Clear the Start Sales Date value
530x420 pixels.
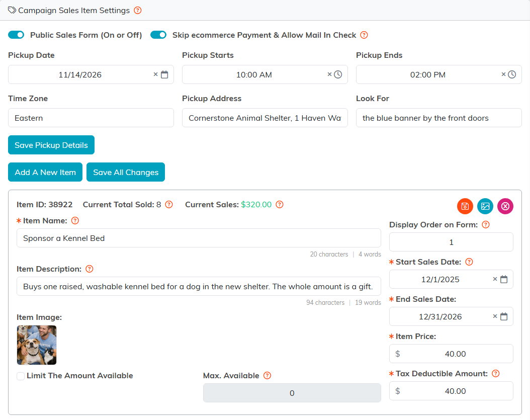[x=495, y=279]
